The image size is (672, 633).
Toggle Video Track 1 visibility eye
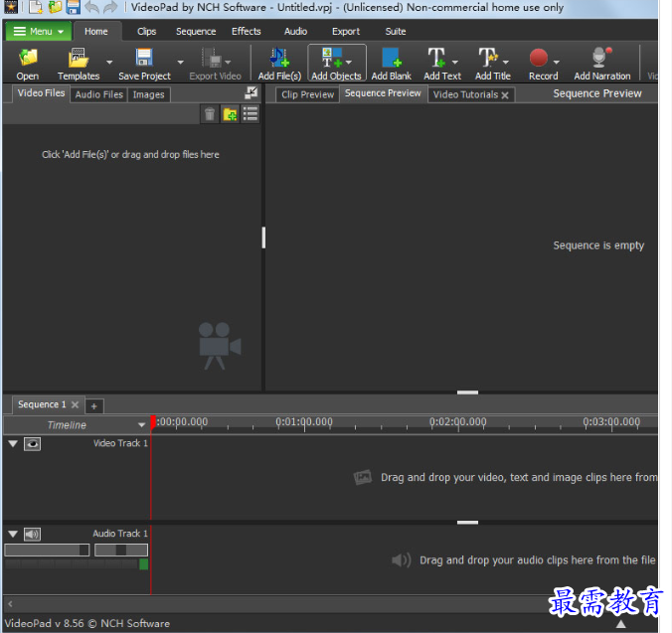point(33,444)
